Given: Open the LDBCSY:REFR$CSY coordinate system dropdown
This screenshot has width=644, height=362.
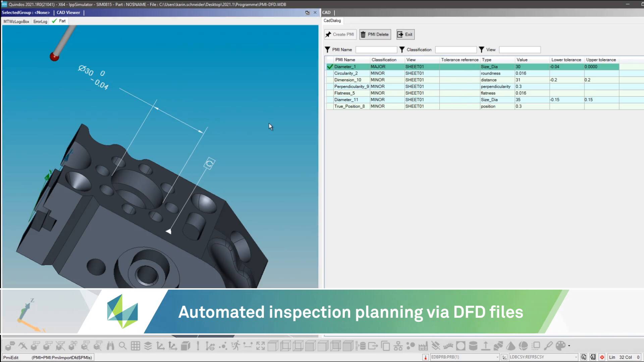Looking at the screenshot, I should [x=576, y=357].
